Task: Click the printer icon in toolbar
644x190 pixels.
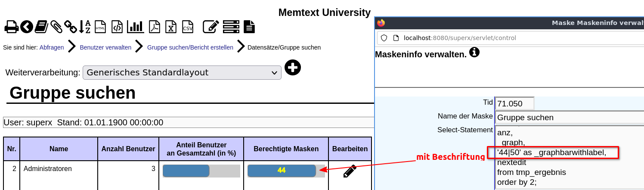Action: tap(12, 27)
